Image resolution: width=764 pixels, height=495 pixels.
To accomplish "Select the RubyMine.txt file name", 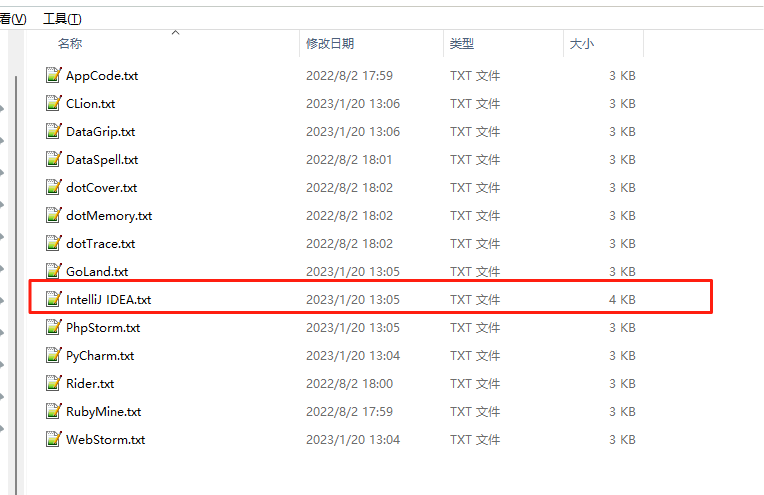I will point(104,412).
